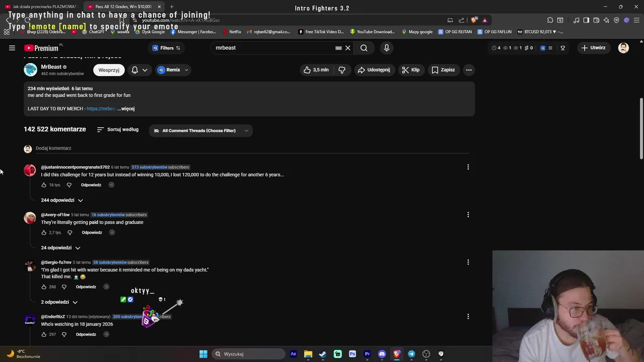
Task: Click Dodaj komentarz field
Action: click(x=252, y=148)
